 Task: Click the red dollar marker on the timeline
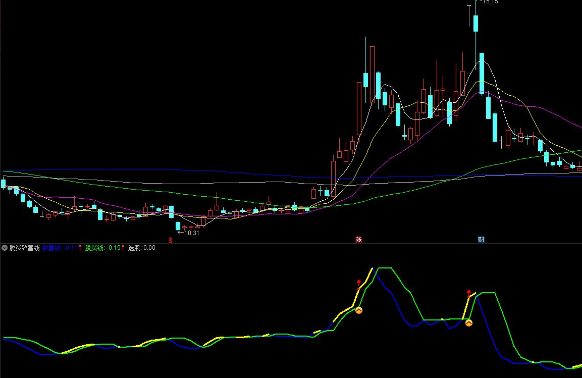click(x=170, y=240)
